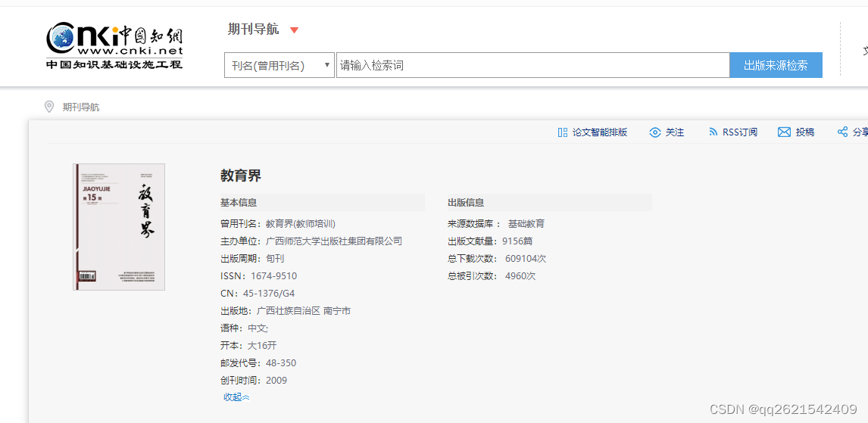Click the 总被引次数 4960次 text
Viewport: 868px width, 423px height.
[492, 276]
